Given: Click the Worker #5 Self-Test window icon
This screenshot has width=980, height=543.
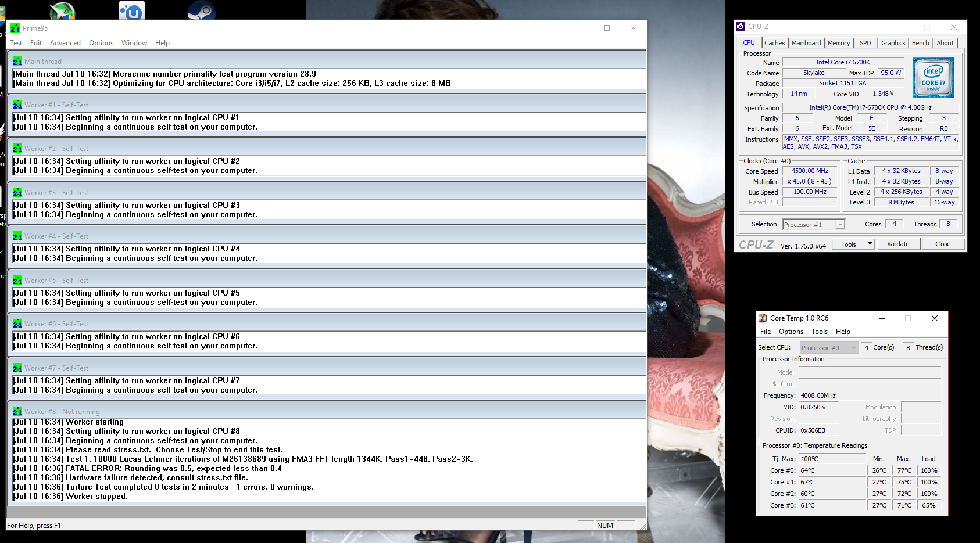Looking at the screenshot, I should click(17, 281).
